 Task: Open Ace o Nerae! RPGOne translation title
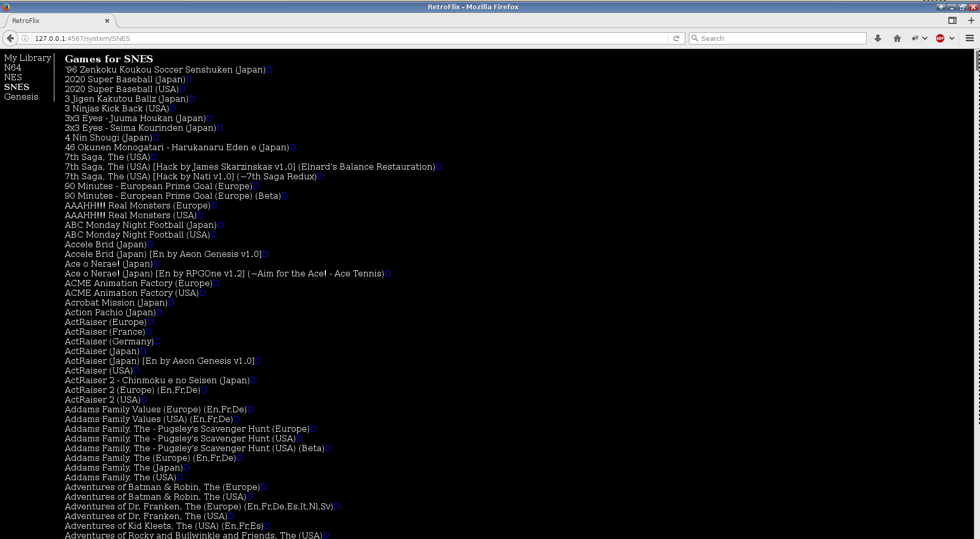coord(224,273)
